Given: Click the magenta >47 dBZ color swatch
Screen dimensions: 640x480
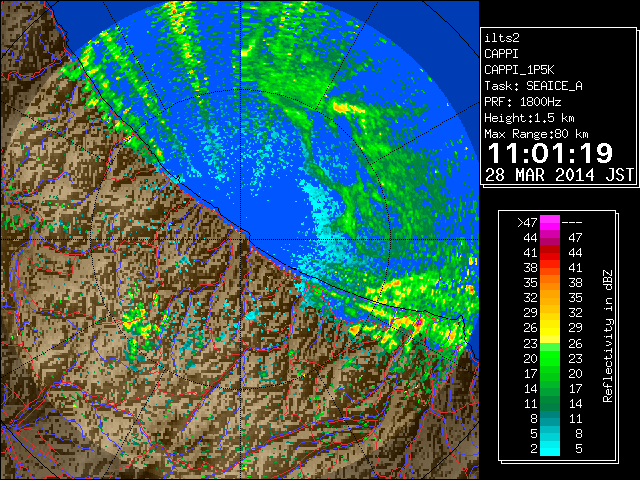Looking at the screenshot, I should click(x=550, y=222).
